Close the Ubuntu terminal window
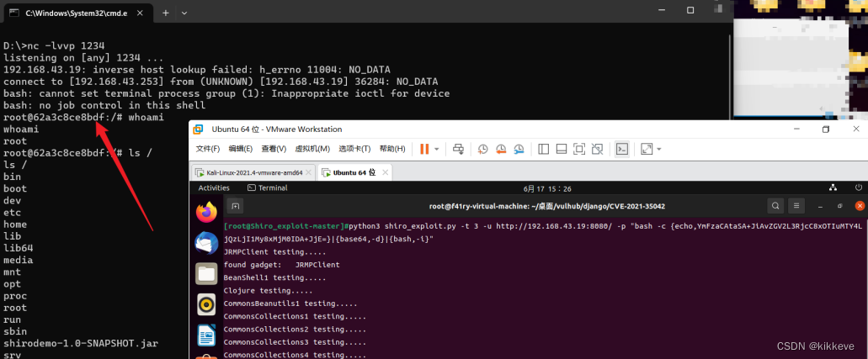 click(x=860, y=206)
